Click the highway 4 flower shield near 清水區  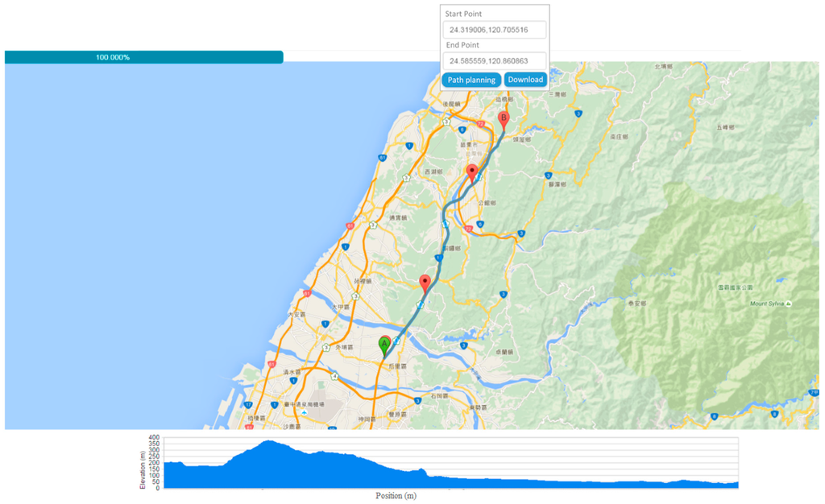pos(334,376)
